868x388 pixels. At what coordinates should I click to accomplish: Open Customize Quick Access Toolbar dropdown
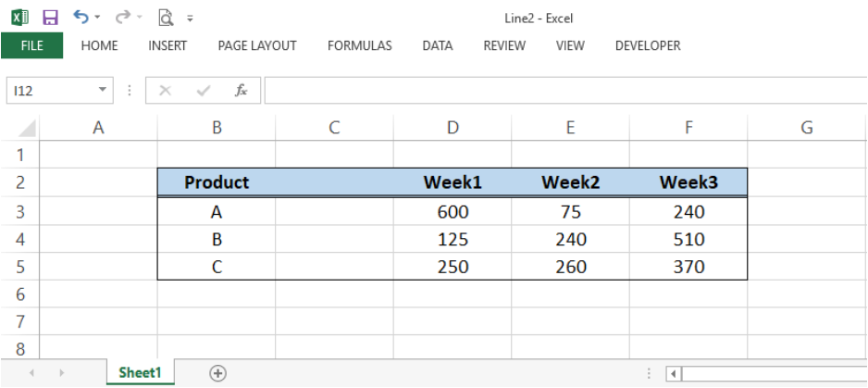pyautogui.click(x=190, y=19)
